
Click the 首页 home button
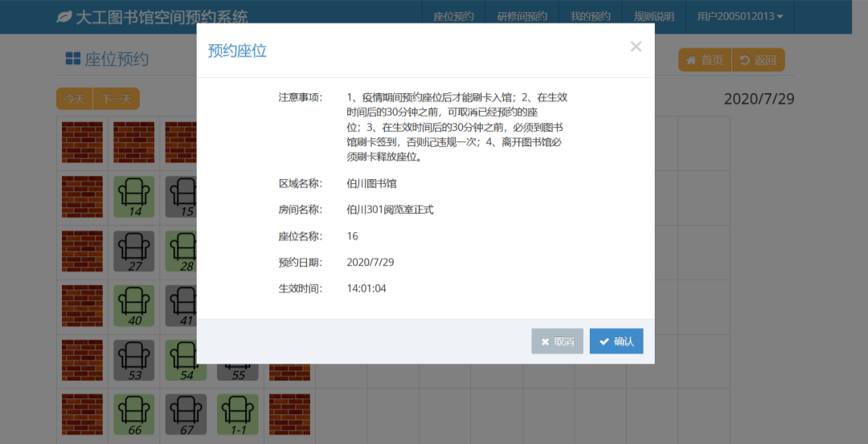coord(703,60)
